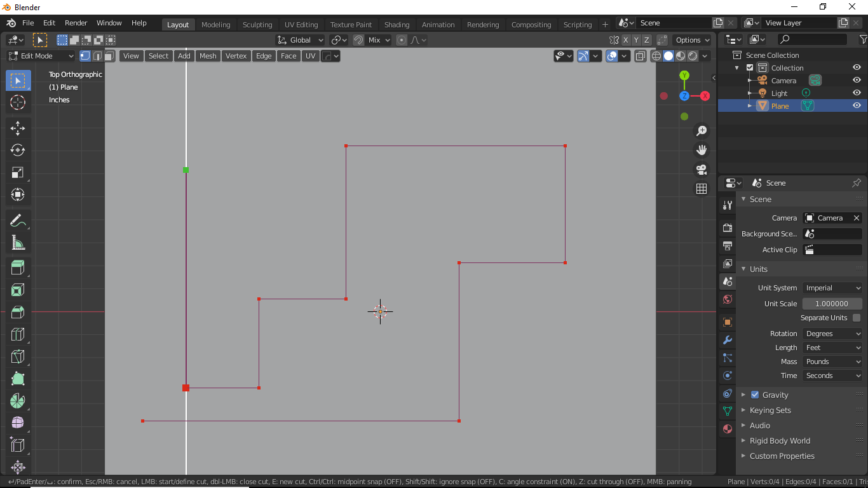
Task: Click the Options button in viewport header
Action: click(693, 40)
